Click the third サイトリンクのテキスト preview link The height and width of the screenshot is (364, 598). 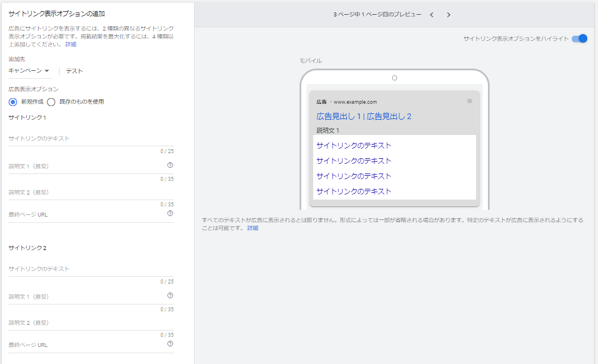click(x=354, y=176)
